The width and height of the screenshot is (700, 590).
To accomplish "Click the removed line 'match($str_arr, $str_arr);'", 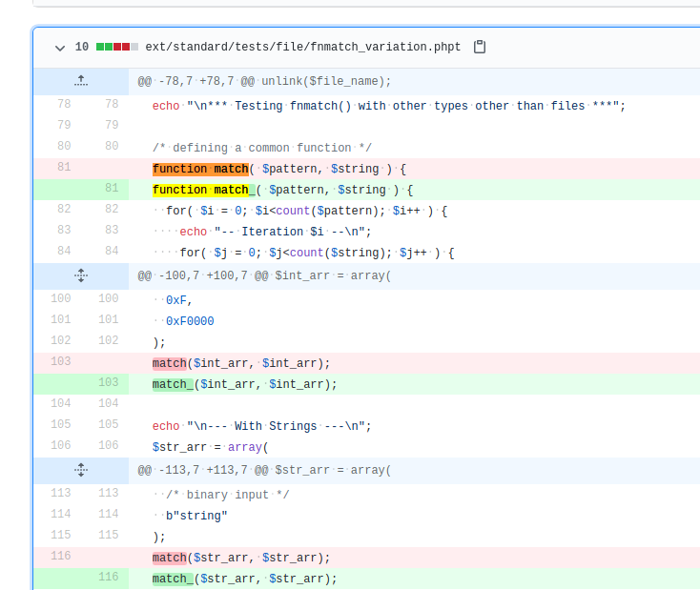I will [241, 558].
